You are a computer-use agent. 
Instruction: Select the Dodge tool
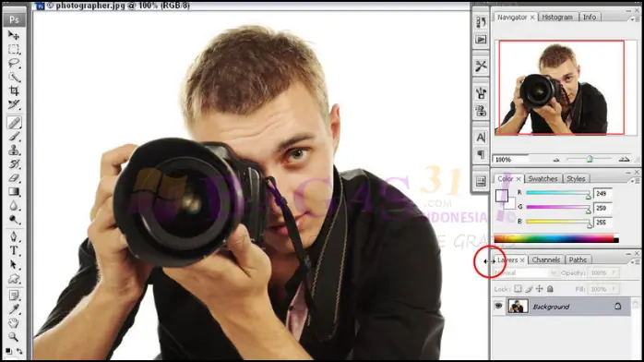click(14, 220)
